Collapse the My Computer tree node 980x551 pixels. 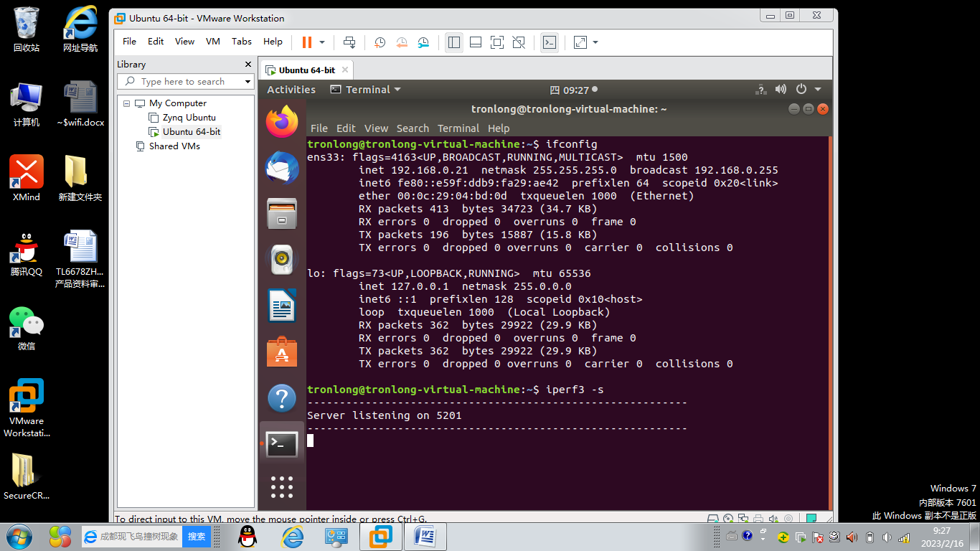[x=127, y=103]
